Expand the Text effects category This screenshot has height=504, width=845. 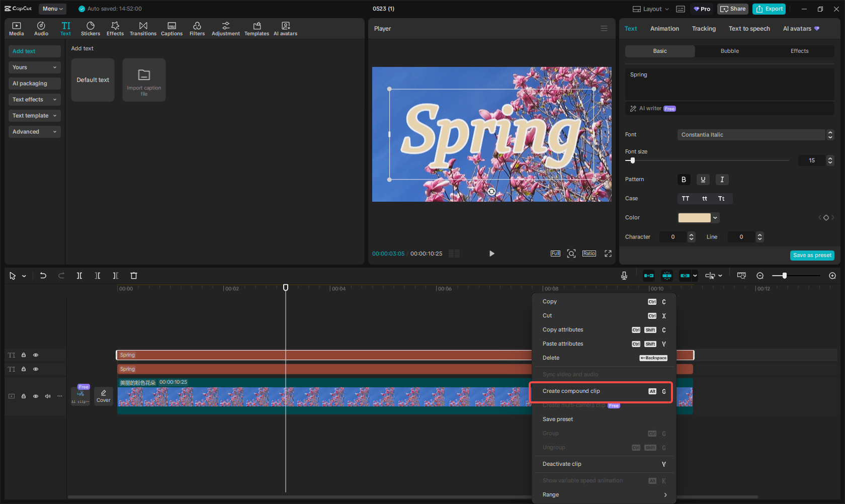coord(35,100)
